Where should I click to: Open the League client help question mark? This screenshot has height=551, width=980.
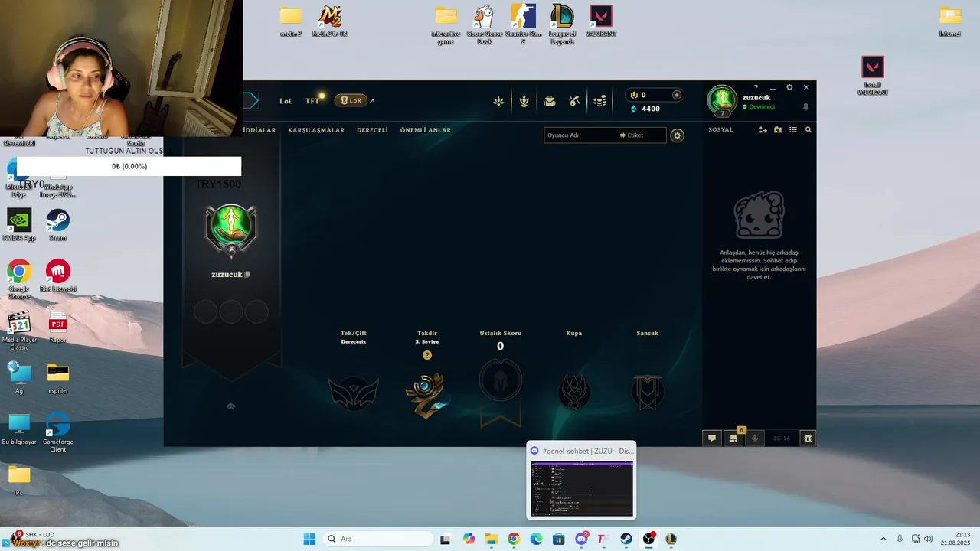[x=756, y=87]
